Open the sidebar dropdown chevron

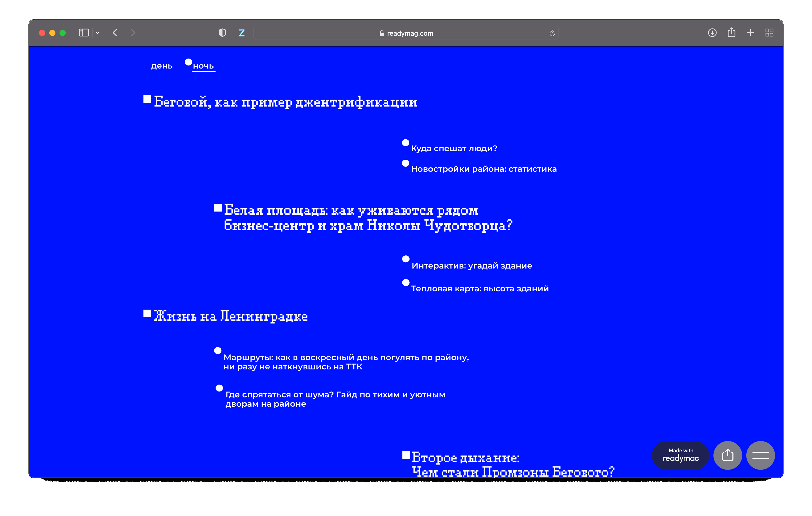click(x=98, y=33)
